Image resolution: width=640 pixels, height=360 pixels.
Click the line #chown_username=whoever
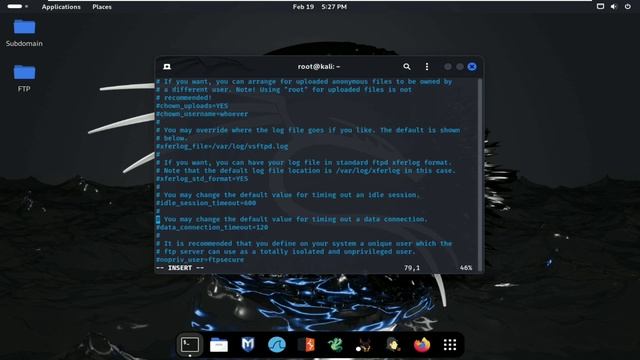tap(202, 114)
